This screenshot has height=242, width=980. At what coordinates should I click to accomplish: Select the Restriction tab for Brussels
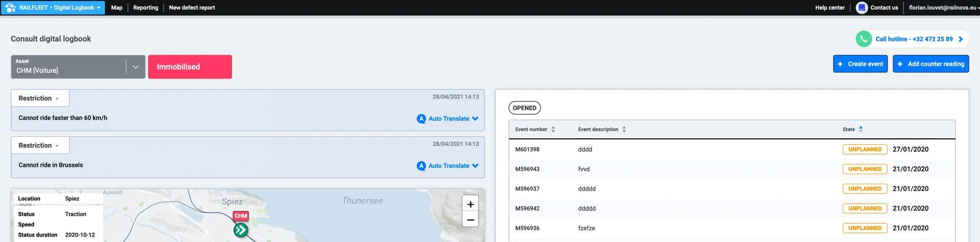click(x=40, y=146)
